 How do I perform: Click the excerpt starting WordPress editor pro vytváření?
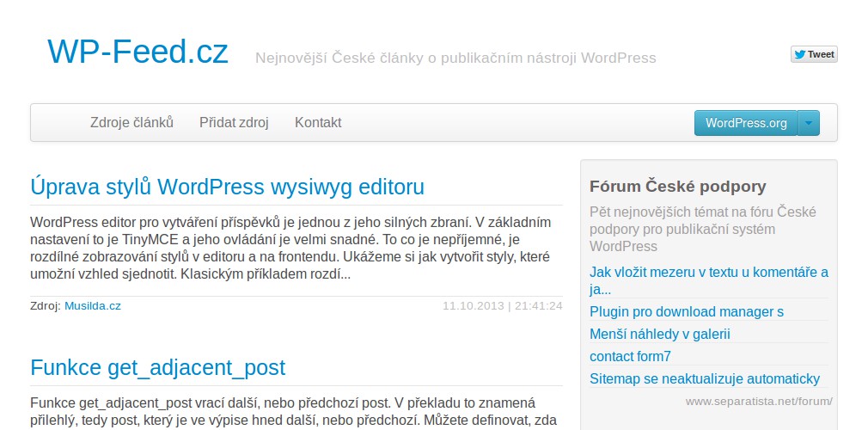(x=290, y=249)
